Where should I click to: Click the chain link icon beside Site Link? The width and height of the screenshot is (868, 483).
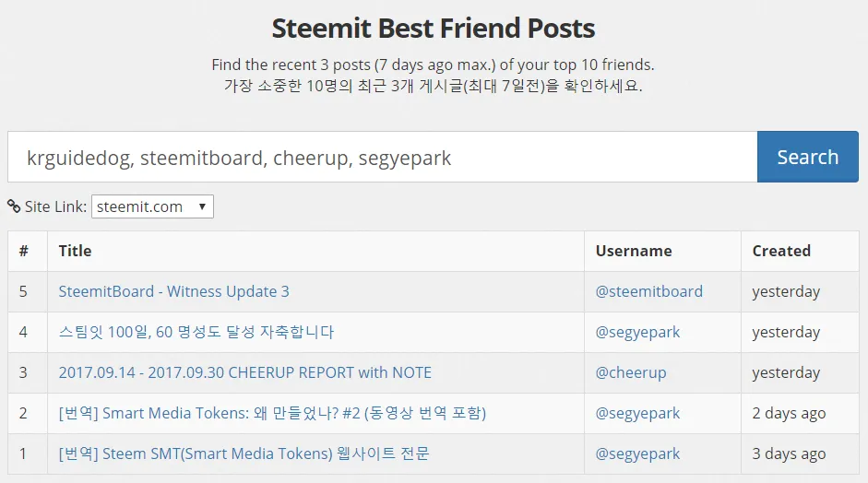point(14,206)
